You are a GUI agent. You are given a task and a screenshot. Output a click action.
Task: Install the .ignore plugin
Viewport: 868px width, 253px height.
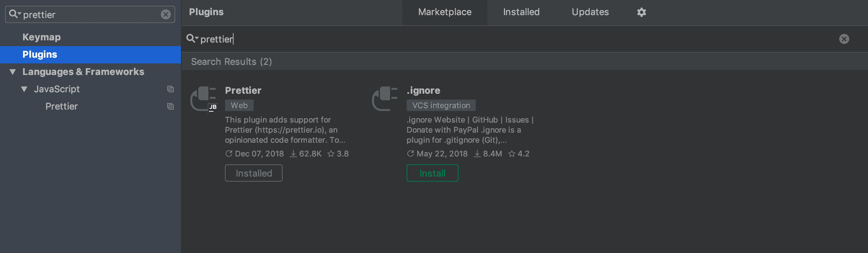click(x=432, y=173)
